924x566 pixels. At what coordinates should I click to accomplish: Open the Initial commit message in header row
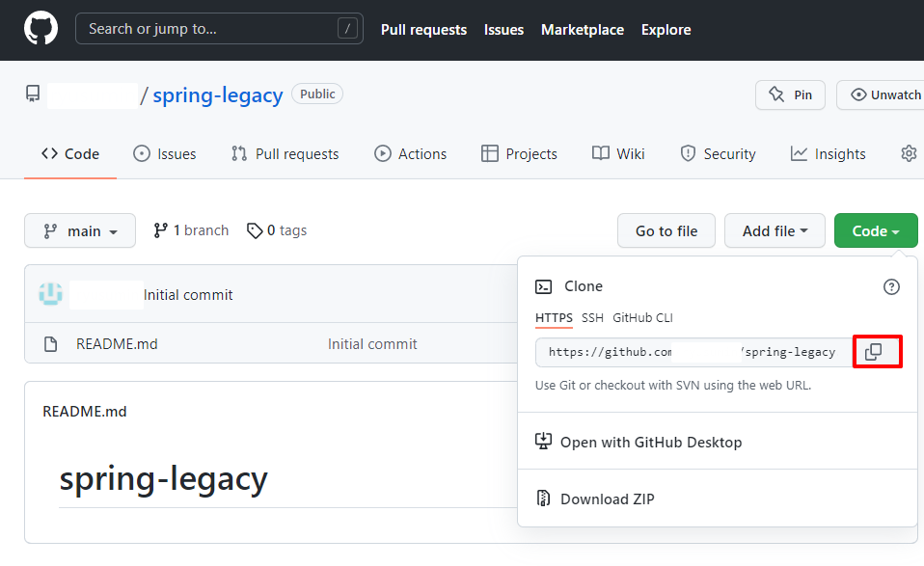(188, 294)
